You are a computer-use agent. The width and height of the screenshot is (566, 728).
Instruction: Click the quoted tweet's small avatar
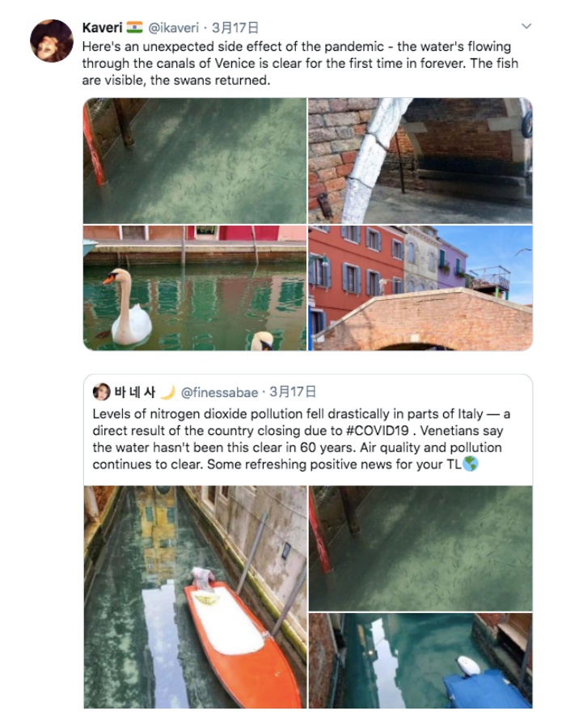[x=101, y=392]
